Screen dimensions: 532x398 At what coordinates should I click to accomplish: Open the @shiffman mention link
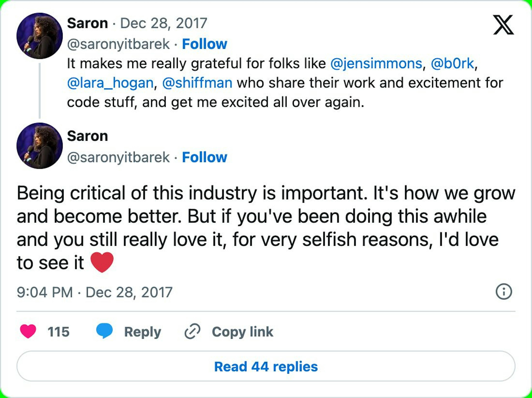pos(197,83)
